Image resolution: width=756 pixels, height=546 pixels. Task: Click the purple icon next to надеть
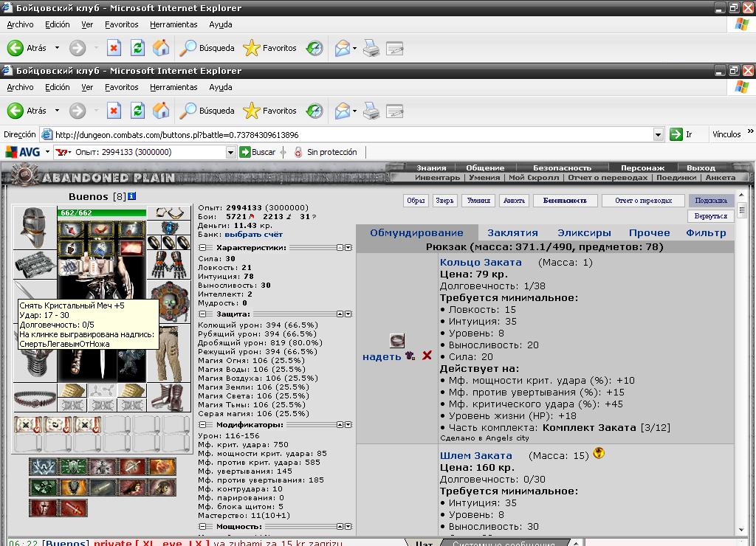(x=410, y=356)
